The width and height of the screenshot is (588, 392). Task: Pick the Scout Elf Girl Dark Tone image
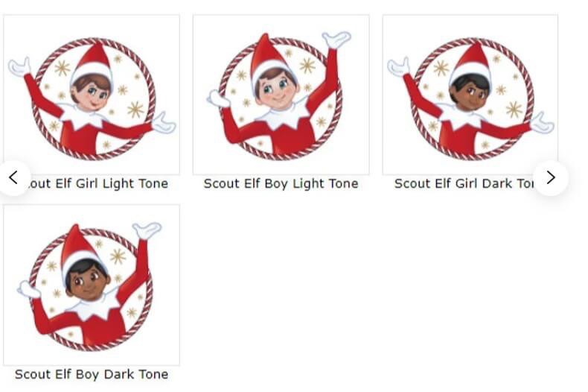[470, 95]
